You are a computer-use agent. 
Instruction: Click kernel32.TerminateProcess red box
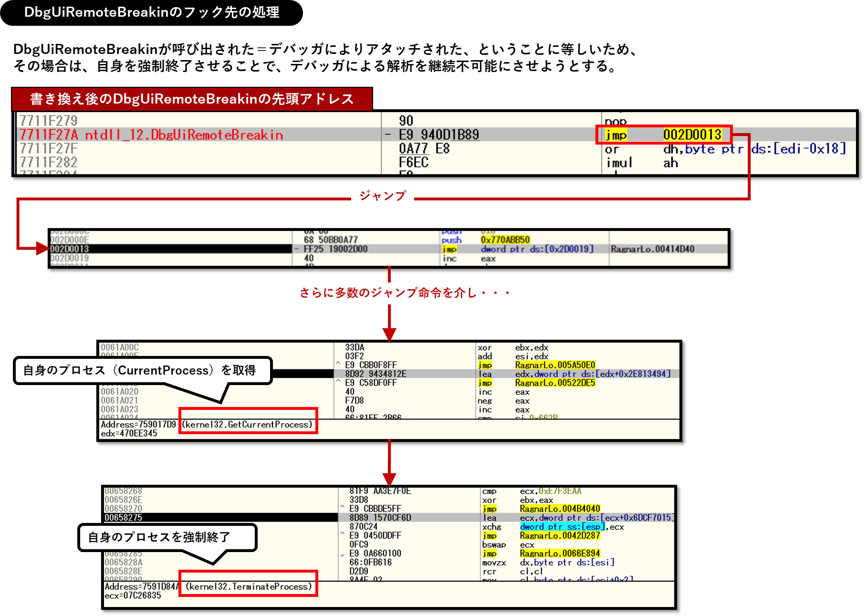[x=248, y=583]
